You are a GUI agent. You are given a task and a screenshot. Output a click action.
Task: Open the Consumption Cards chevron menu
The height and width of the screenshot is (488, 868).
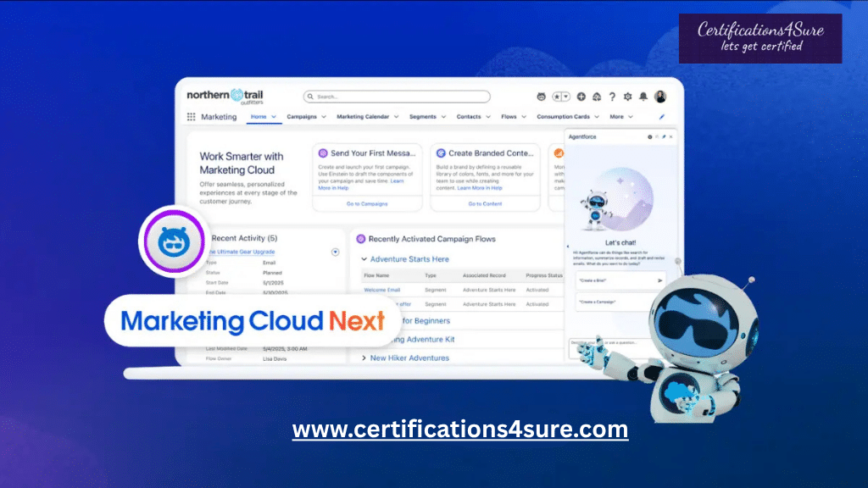point(597,117)
